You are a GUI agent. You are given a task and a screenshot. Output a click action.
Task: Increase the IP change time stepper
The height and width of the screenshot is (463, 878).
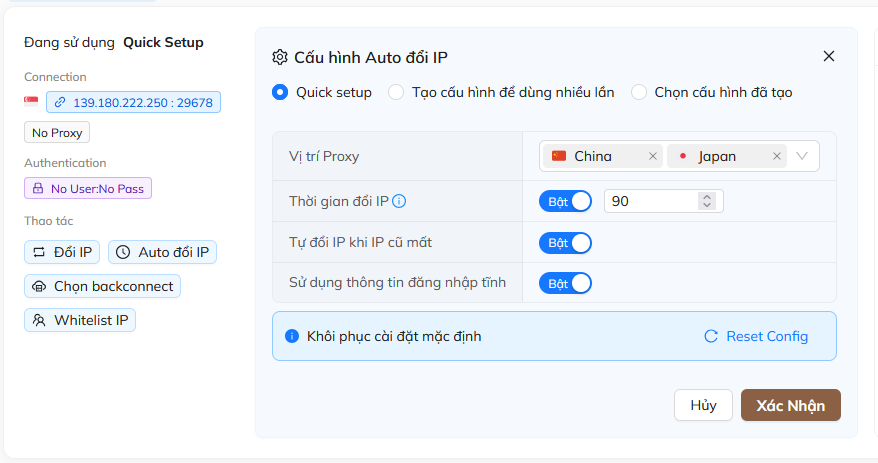click(x=707, y=197)
